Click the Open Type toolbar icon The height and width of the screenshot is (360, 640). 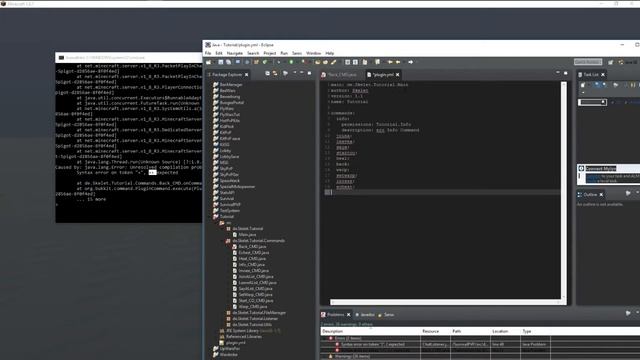318,62
